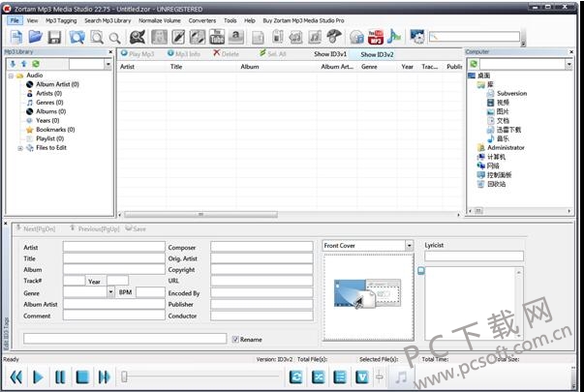Image resolution: width=584 pixels, height=392 pixels.
Task: Click green refresh icon in Computer panel
Action: click(474, 64)
